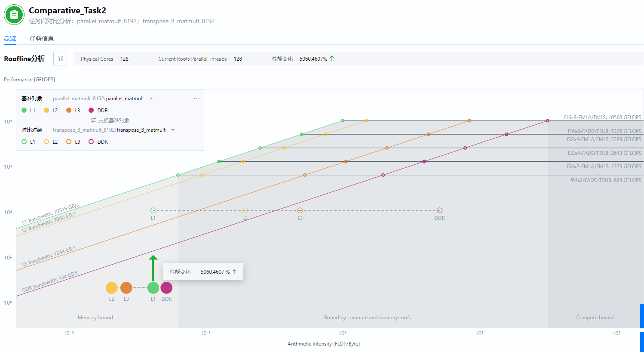The image size is (644, 352).
Task: Click the L3 Bandwidth: 1244 GB/s label
Action: tap(49, 256)
